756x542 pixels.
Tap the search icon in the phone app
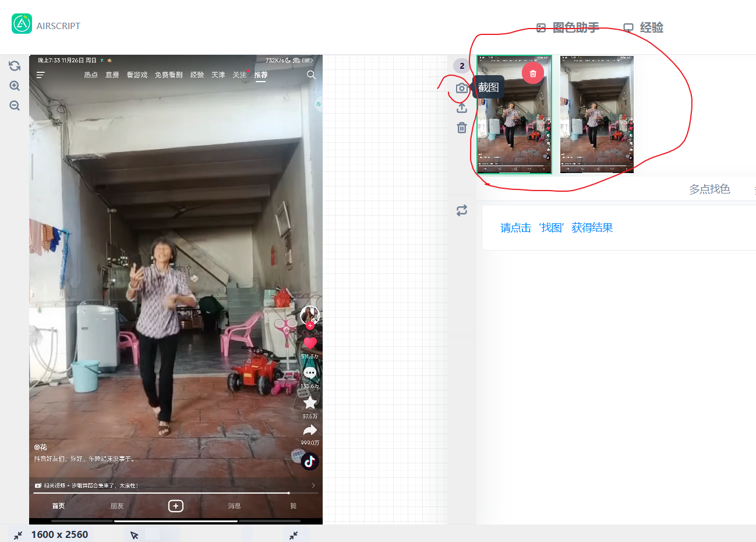click(x=311, y=75)
